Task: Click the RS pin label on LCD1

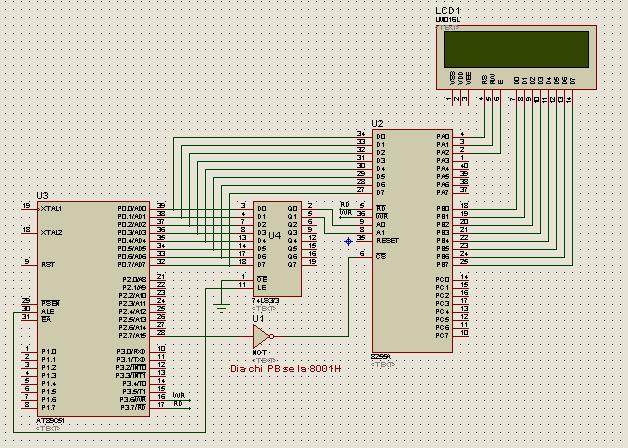Action: coord(484,79)
